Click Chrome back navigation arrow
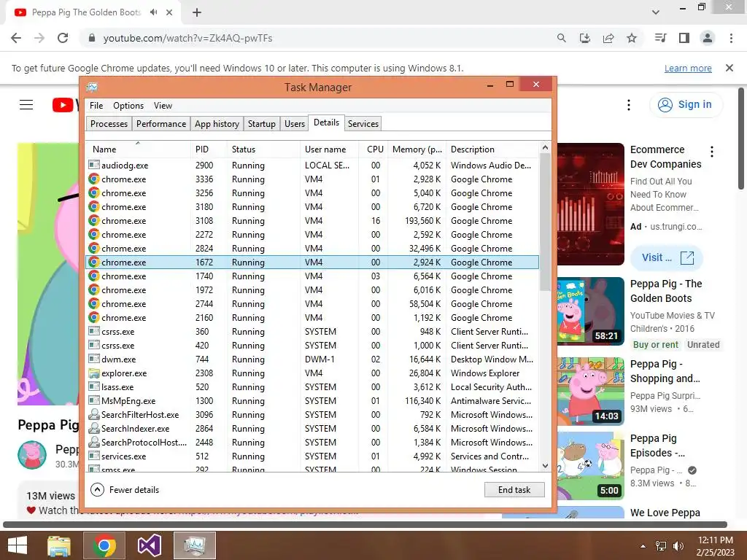Image resolution: width=747 pixels, height=560 pixels. [x=16, y=38]
